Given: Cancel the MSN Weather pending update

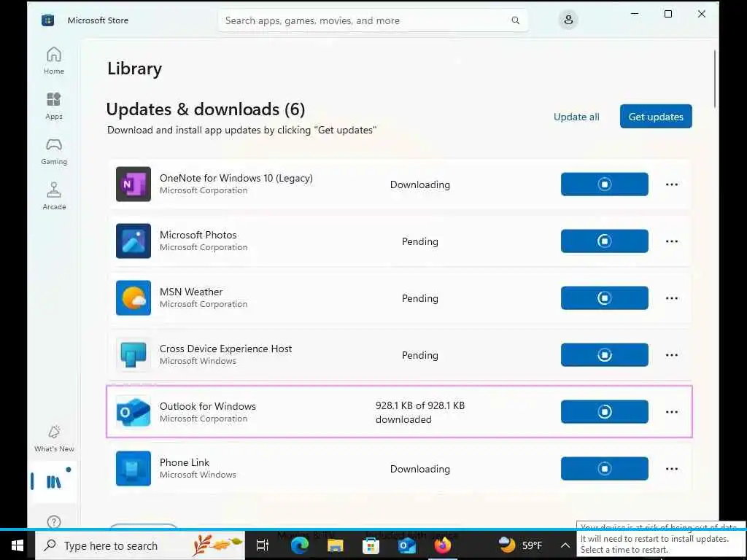Looking at the screenshot, I should pyautogui.click(x=605, y=297).
